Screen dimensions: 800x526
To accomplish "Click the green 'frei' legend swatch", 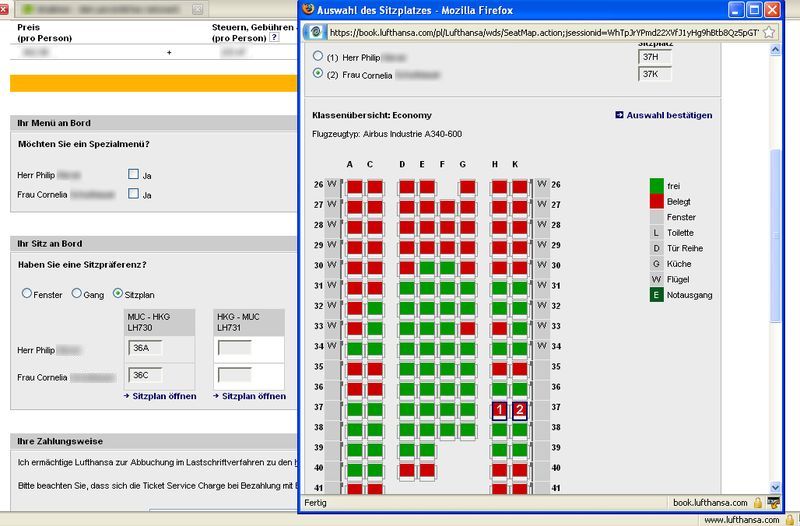I will point(657,186).
